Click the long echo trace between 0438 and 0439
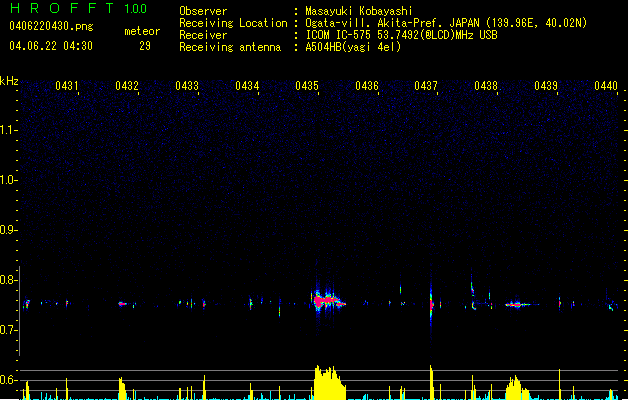The width and height of the screenshot is (629, 400). (519, 305)
